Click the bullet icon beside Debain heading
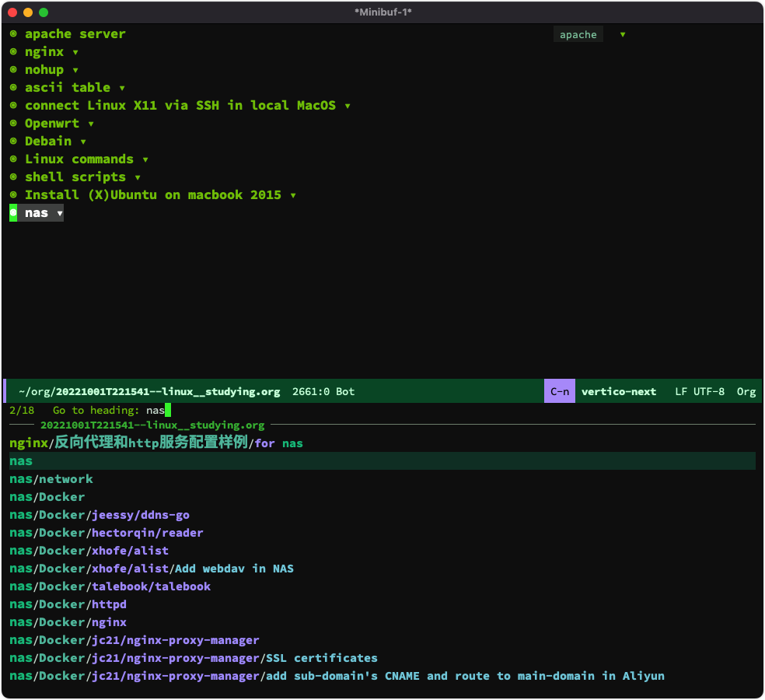 pyautogui.click(x=14, y=141)
